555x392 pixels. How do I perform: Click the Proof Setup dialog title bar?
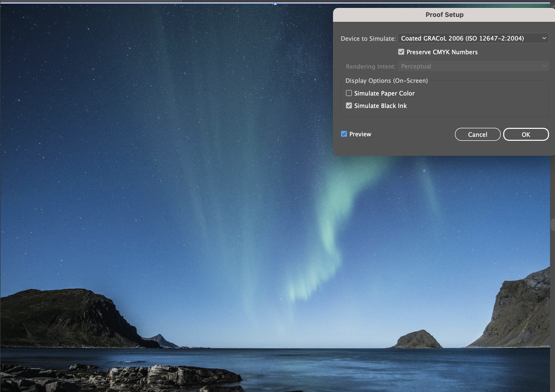coord(444,15)
